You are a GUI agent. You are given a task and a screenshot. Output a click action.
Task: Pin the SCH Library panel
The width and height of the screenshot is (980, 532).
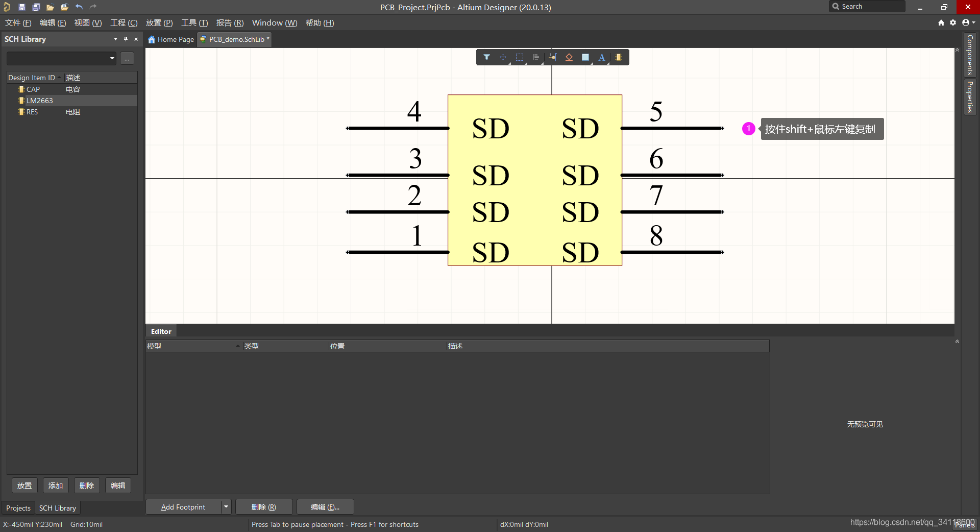(x=126, y=39)
